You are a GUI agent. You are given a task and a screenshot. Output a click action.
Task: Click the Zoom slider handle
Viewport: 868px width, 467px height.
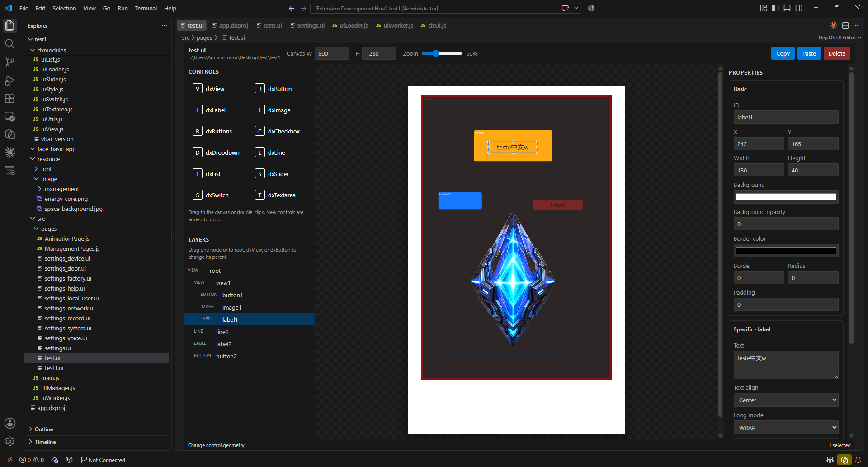point(436,53)
